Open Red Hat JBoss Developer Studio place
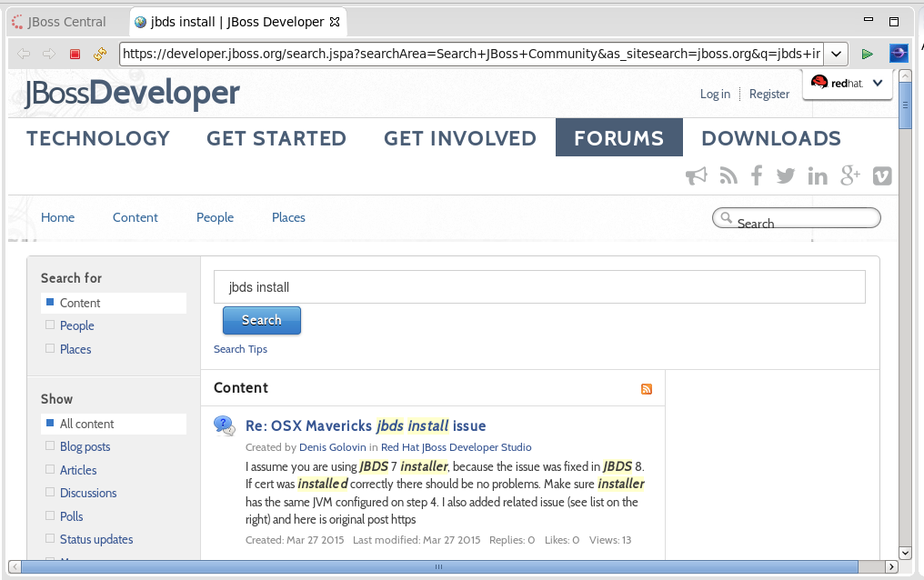This screenshot has width=924, height=580. tap(457, 447)
